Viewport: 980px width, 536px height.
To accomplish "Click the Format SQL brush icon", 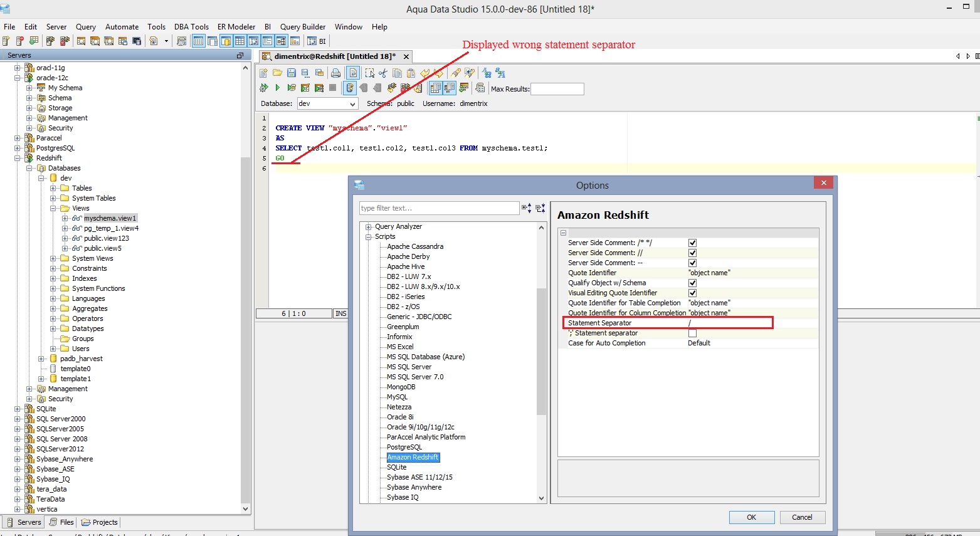I will [456, 73].
